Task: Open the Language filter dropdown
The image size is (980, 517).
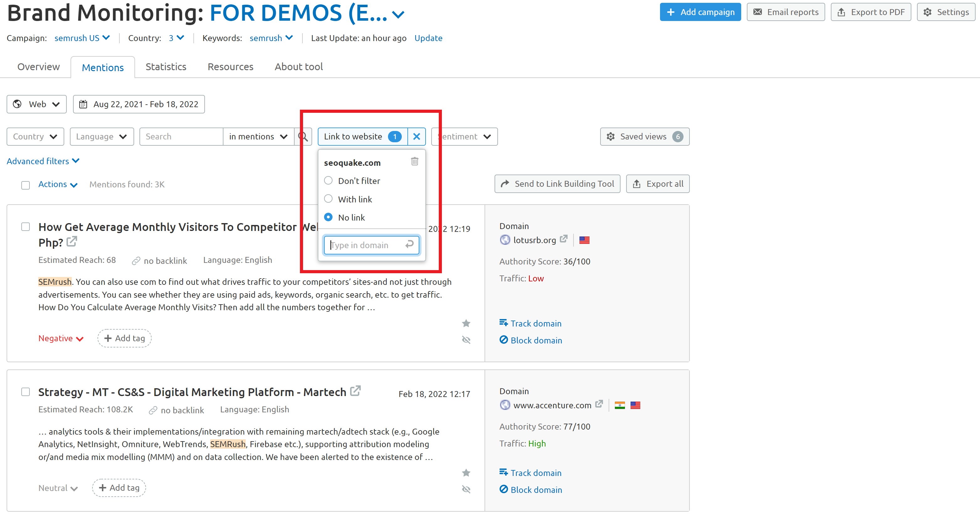Action: click(x=102, y=137)
